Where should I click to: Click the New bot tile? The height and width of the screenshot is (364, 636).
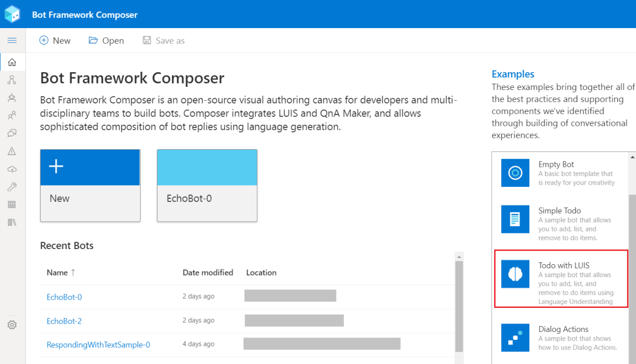(90, 185)
